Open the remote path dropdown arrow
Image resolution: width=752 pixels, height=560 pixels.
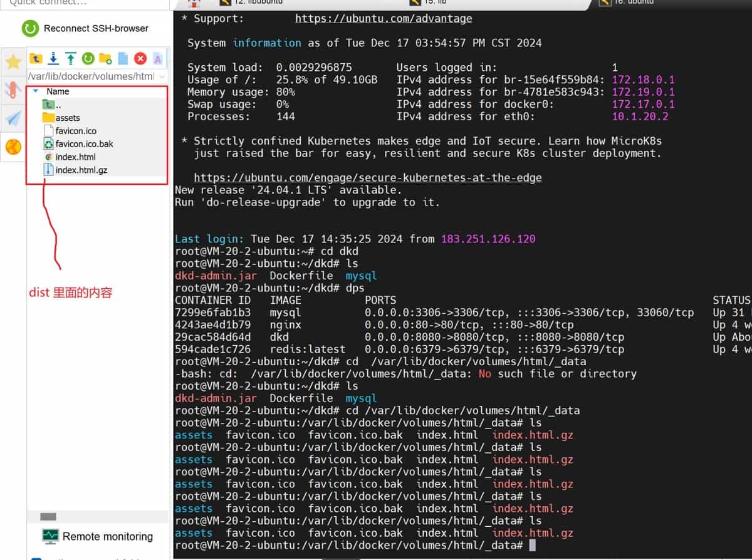pyautogui.click(x=162, y=76)
